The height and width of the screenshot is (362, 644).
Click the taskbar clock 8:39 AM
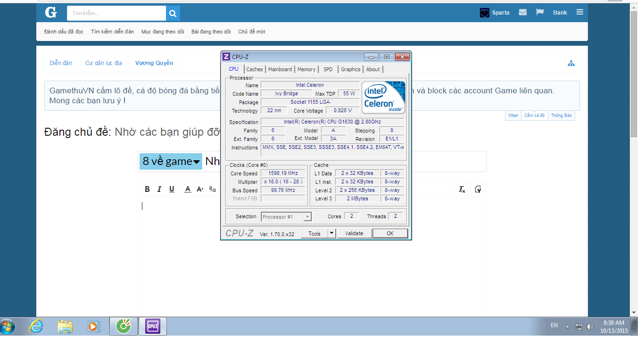614,323
